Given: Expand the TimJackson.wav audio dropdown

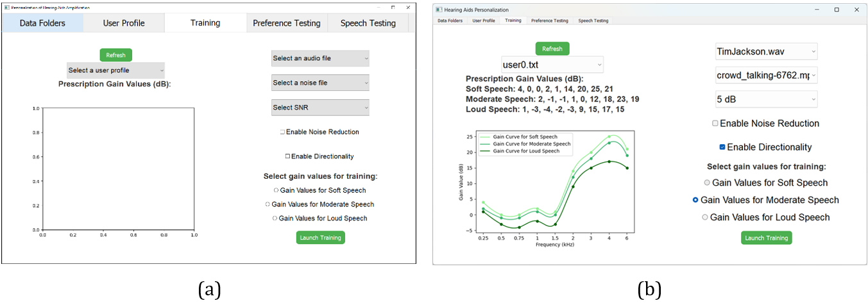Looking at the screenshot, I should (x=767, y=51).
